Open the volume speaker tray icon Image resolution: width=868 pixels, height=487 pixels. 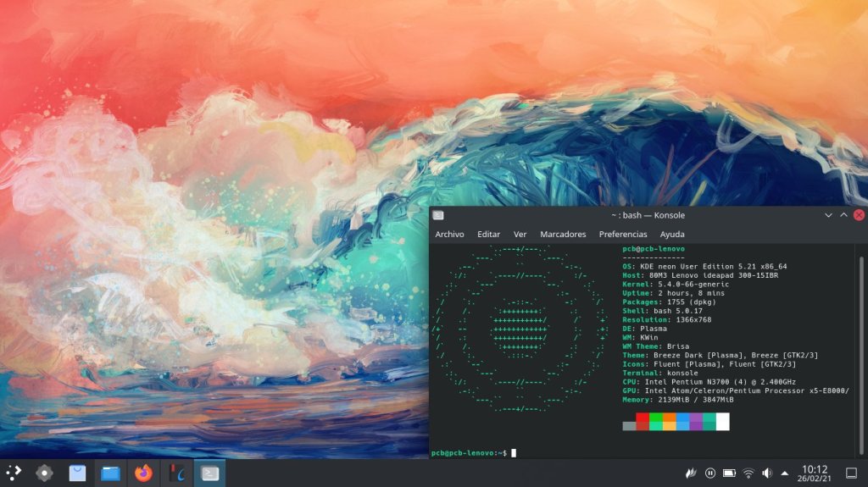(x=767, y=473)
